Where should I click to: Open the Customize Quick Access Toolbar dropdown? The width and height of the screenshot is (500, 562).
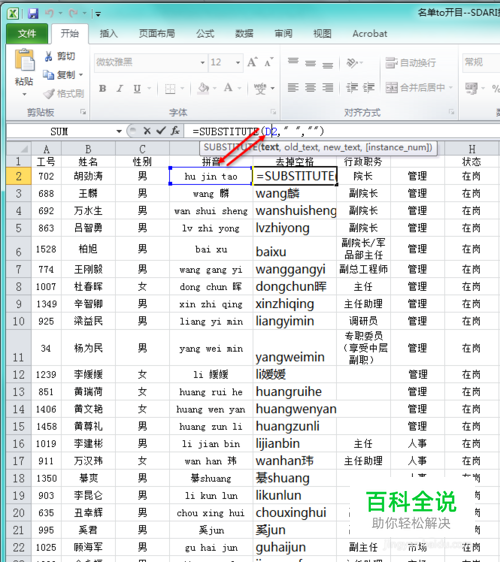(x=97, y=14)
